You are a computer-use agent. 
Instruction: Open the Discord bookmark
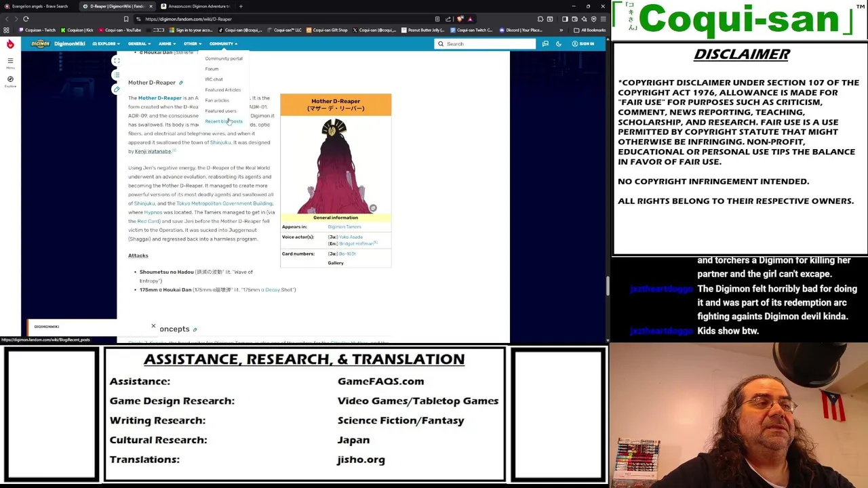pyautogui.click(x=521, y=30)
